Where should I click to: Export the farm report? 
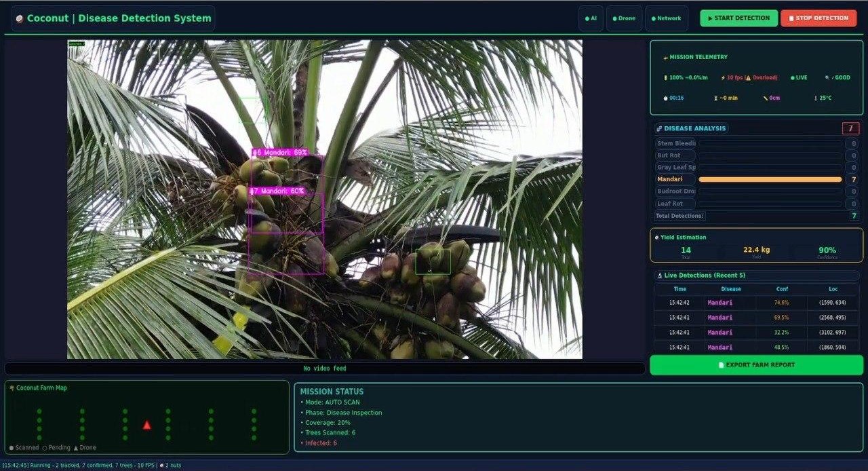click(x=756, y=365)
